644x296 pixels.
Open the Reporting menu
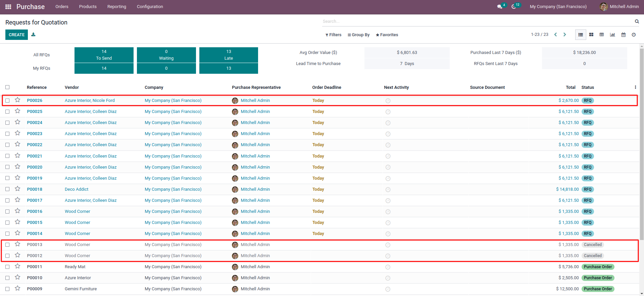tap(116, 7)
